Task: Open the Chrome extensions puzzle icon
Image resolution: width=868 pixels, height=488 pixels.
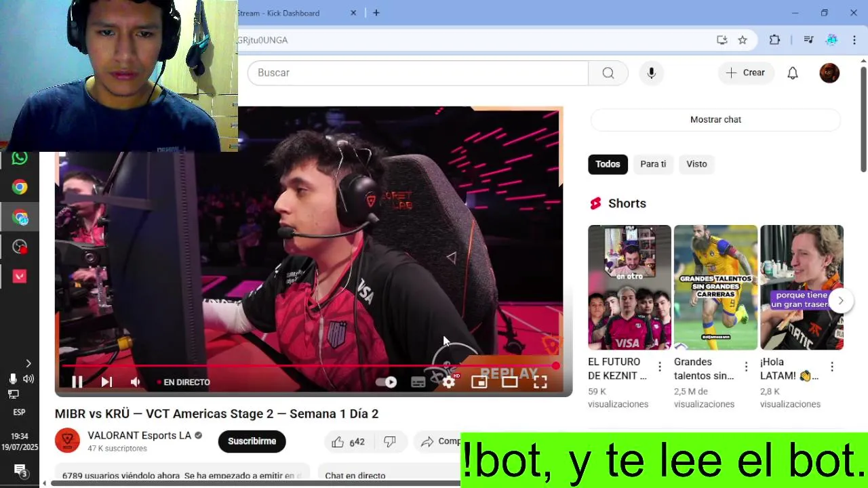Action: click(774, 40)
